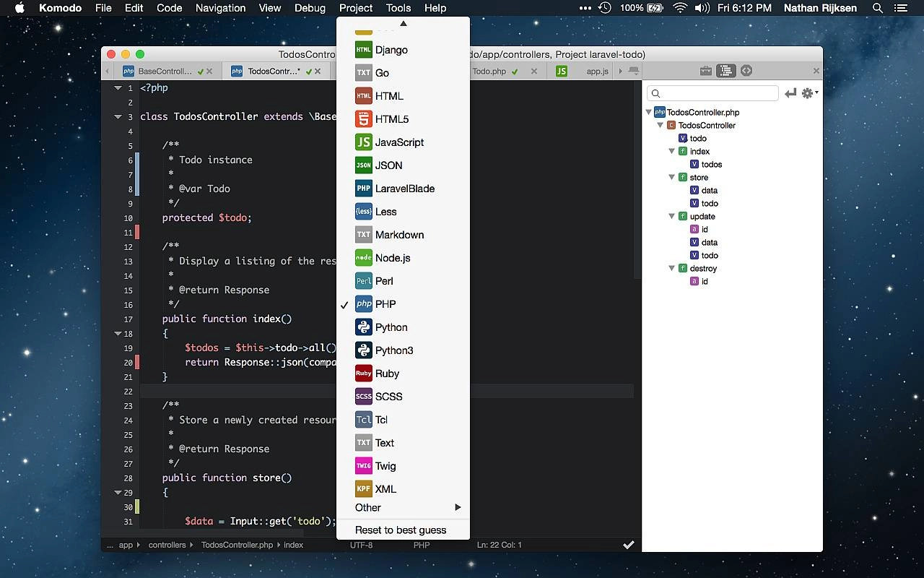The height and width of the screenshot is (578, 924).
Task: Open the Wi-Fi status menu
Action: tap(679, 8)
